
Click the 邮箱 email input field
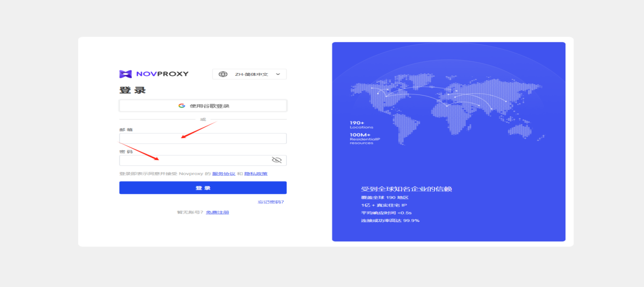pos(203,138)
